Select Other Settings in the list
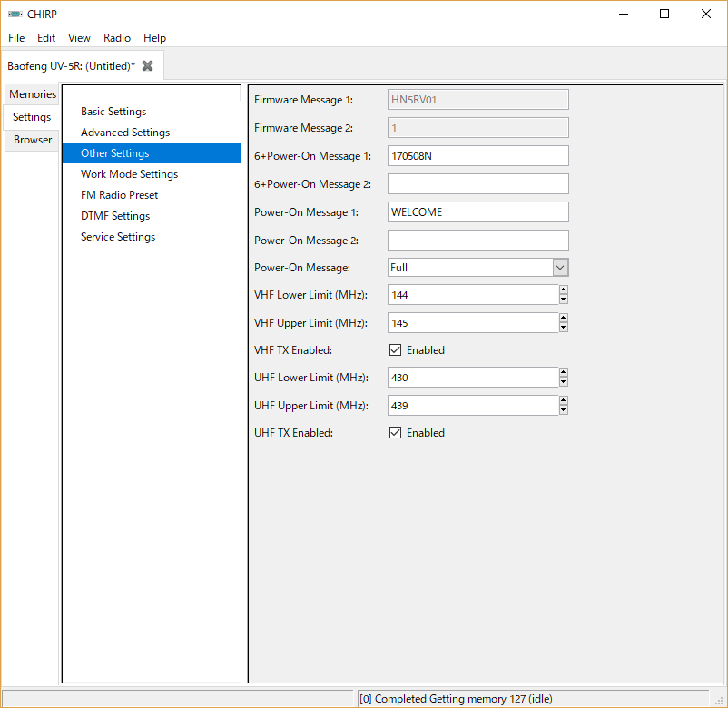This screenshot has width=728, height=708. coord(152,153)
